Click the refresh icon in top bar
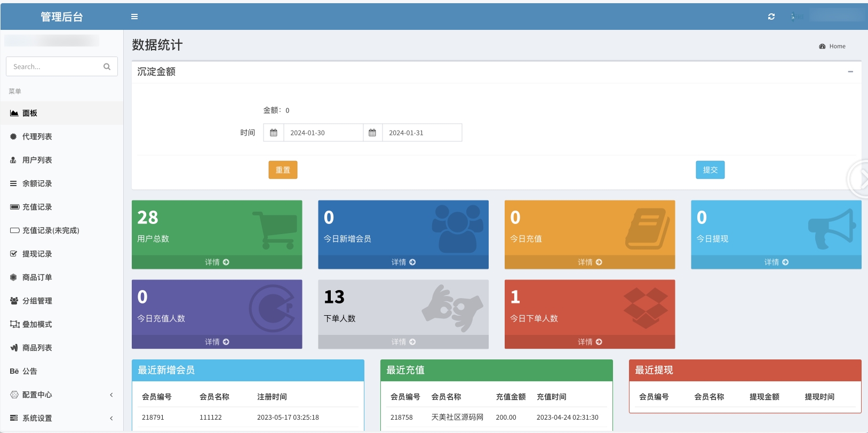This screenshot has height=433, width=868. 771,17
